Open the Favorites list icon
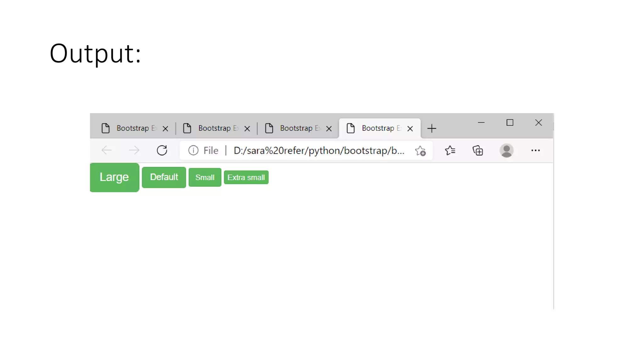Viewport: 644px width, 362px height. coord(450,151)
